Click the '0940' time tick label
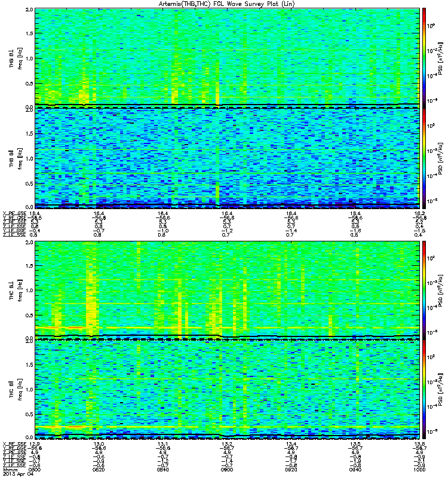This screenshot has height=478, width=448. pos(355,470)
